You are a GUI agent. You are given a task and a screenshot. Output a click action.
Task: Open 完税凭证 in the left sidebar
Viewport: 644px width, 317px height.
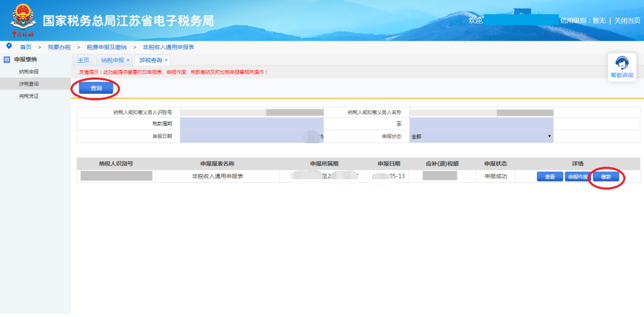(29, 96)
